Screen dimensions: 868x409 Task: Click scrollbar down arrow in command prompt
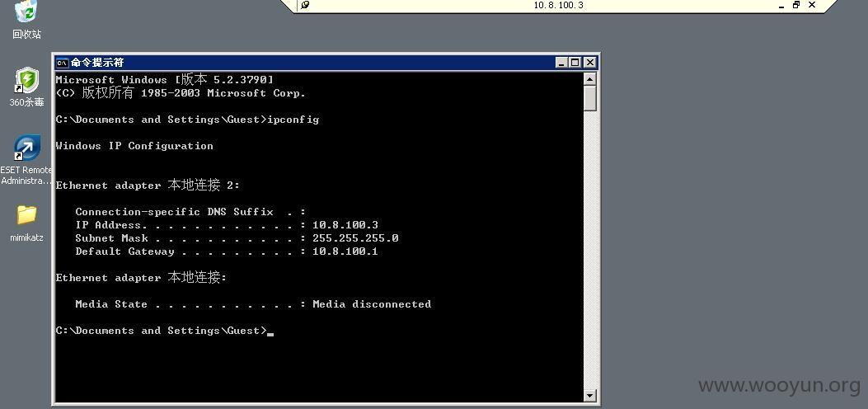click(x=590, y=395)
